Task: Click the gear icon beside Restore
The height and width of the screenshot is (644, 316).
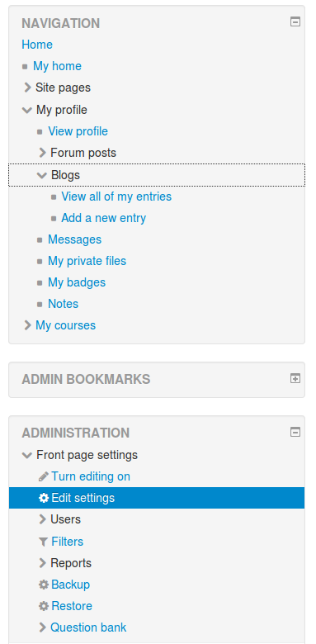Action: (x=43, y=606)
